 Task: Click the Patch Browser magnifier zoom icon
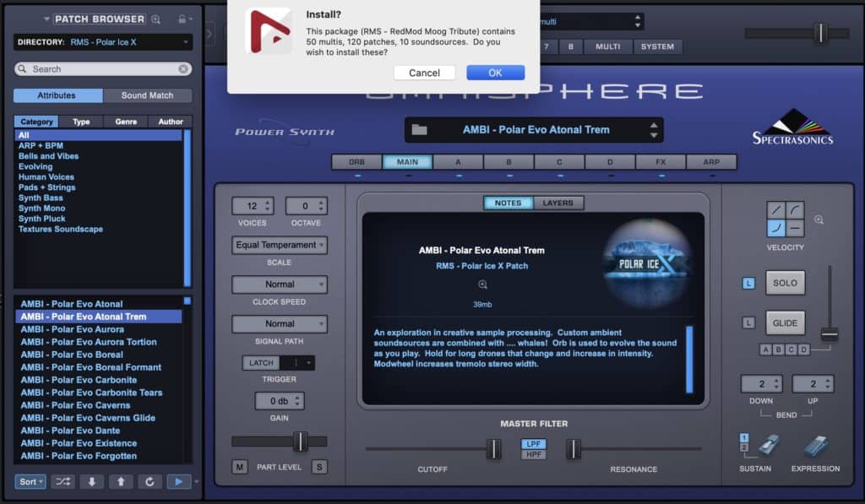[x=156, y=19]
